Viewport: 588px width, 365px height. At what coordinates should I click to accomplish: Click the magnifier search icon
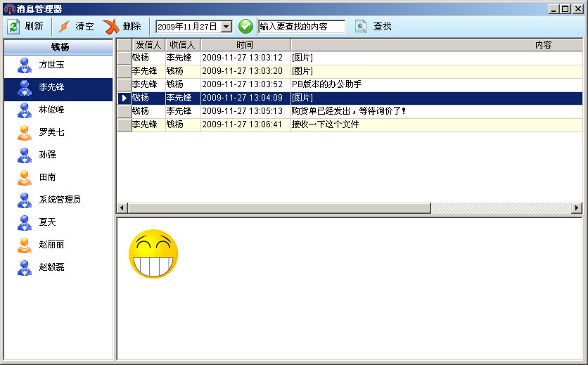pyautogui.click(x=361, y=26)
